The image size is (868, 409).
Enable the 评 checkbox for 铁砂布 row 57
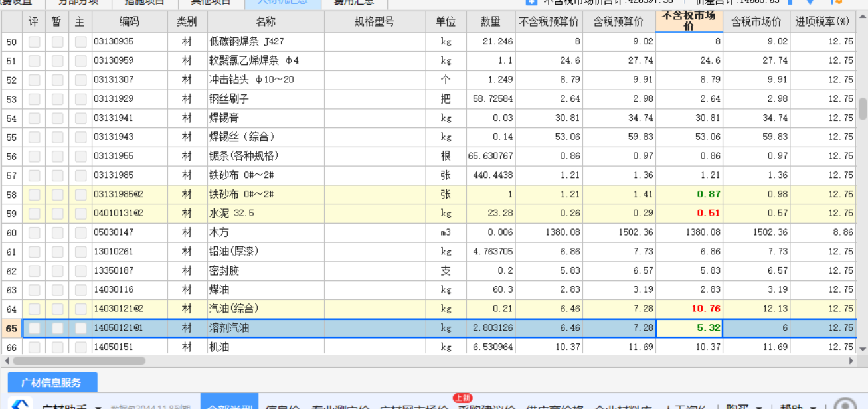34,175
